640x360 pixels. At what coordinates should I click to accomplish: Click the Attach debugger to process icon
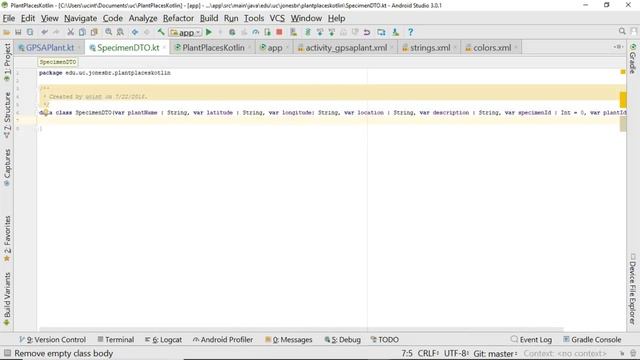tap(267, 32)
